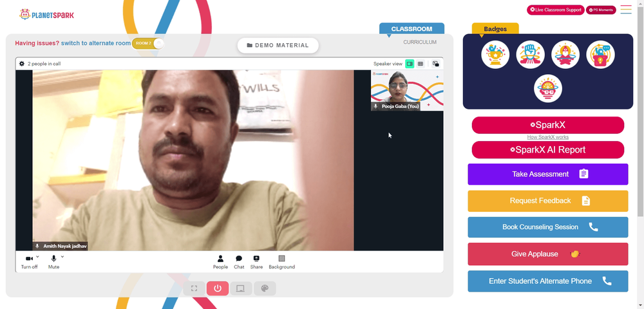Open Live Classroom Support
The image size is (644, 309).
click(556, 10)
